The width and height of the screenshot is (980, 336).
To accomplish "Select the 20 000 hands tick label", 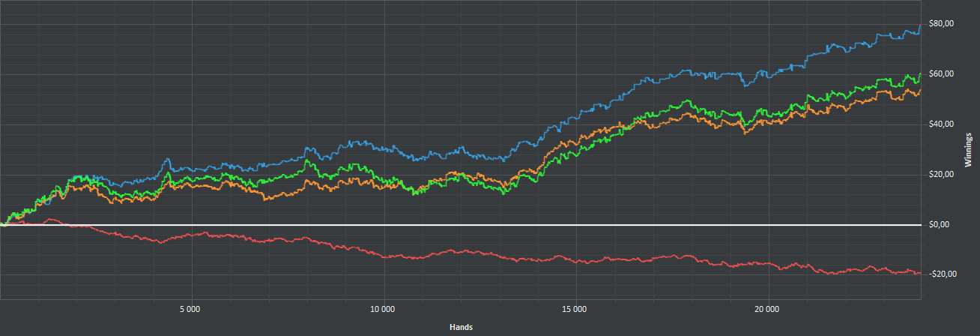I will pyautogui.click(x=767, y=309).
